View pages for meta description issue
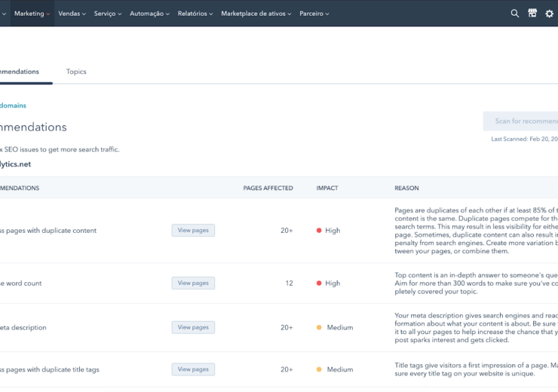 point(193,327)
